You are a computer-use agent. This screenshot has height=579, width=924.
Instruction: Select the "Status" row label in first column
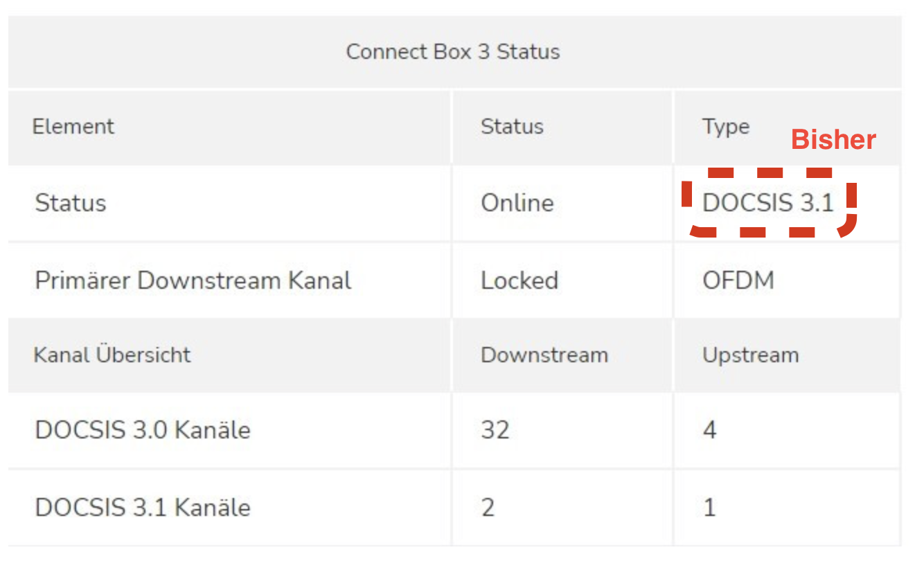(x=71, y=204)
